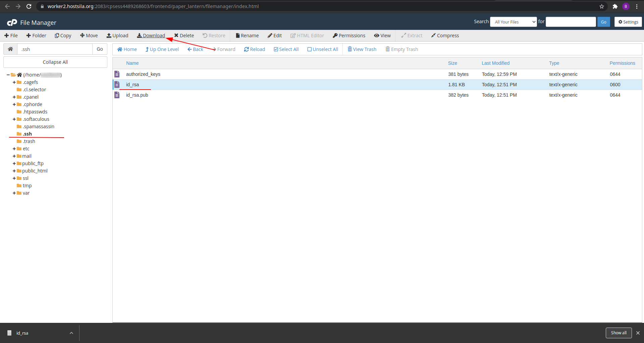
Task: Expand the mail folder in tree
Action: [x=14, y=156]
